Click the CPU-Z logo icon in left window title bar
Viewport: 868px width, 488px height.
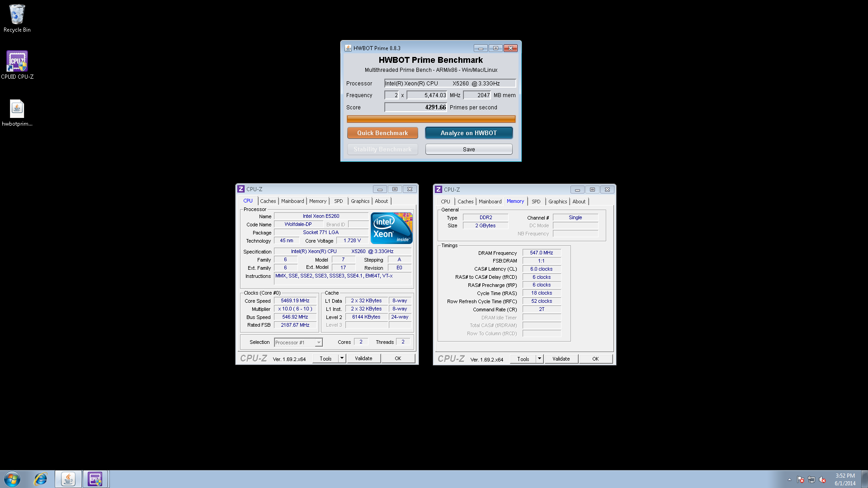pos(241,189)
